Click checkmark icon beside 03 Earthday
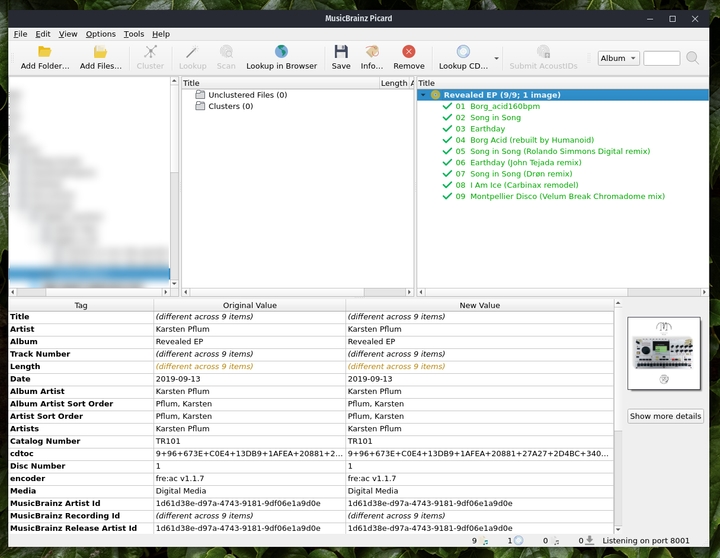This screenshot has width=720, height=558. pyautogui.click(x=447, y=129)
